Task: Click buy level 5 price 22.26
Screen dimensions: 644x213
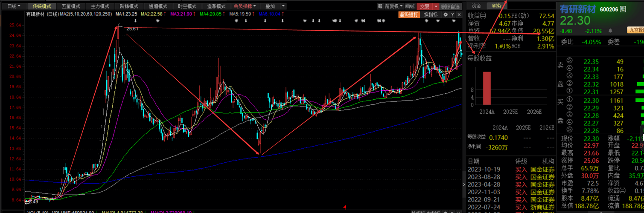Action: pos(591,130)
